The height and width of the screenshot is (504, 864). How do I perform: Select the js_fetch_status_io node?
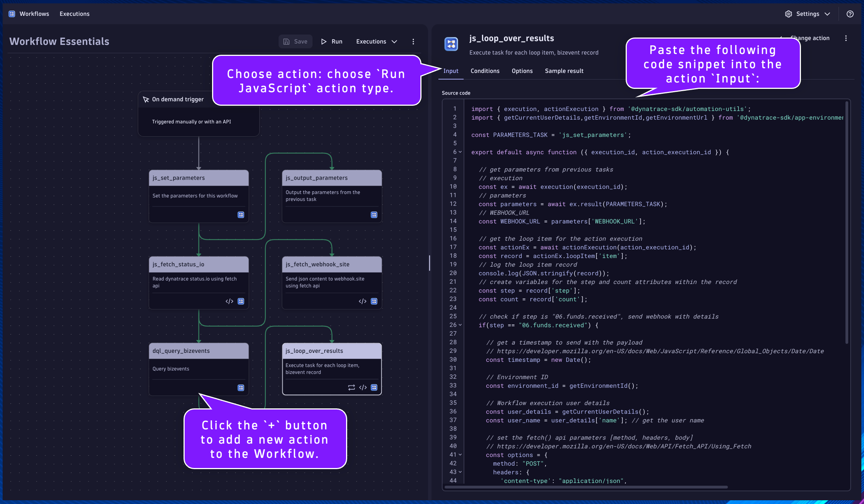pyautogui.click(x=199, y=283)
